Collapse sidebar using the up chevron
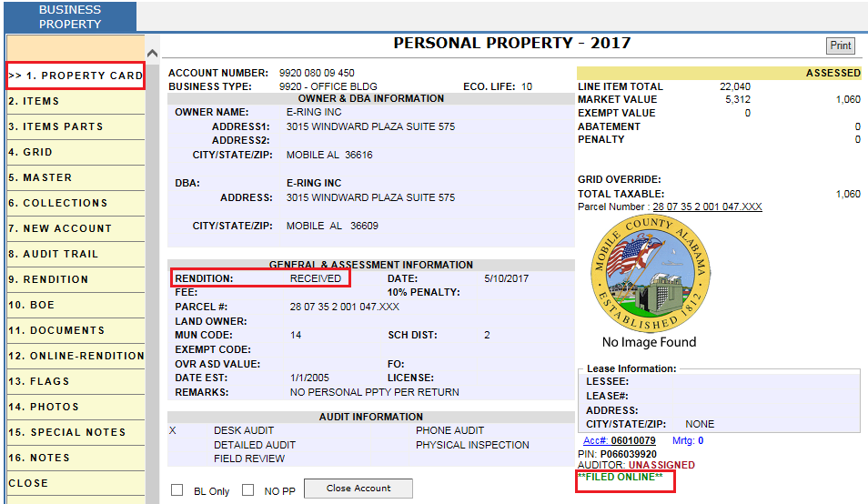868x504 pixels. [152, 54]
